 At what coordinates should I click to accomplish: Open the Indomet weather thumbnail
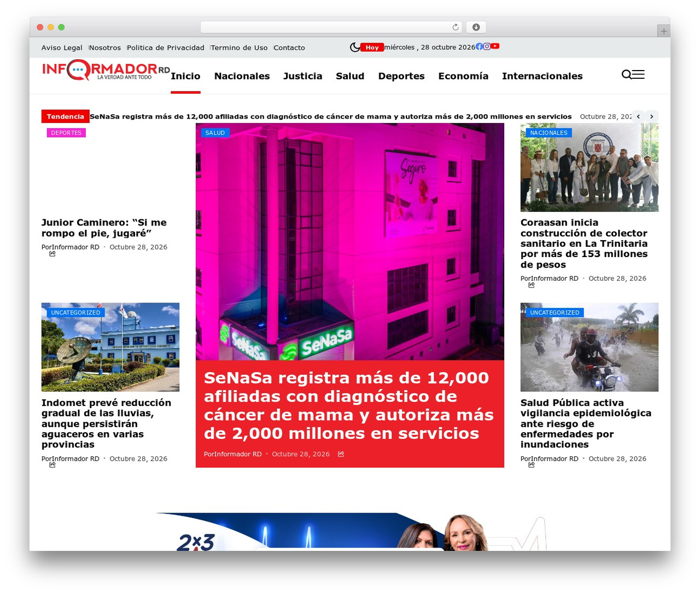click(x=110, y=347)
